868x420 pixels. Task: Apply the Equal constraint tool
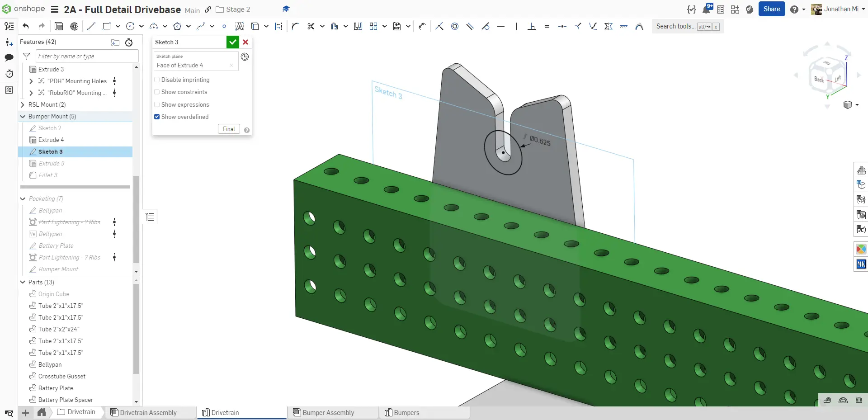click(x=547, y=26)
